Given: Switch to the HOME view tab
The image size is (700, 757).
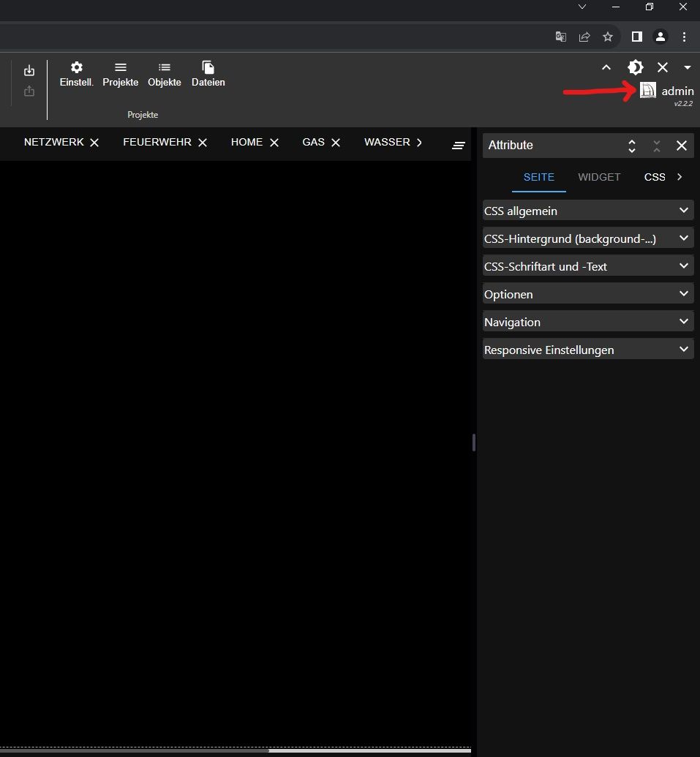Looking at the screenshot, I should pos(246,142).
